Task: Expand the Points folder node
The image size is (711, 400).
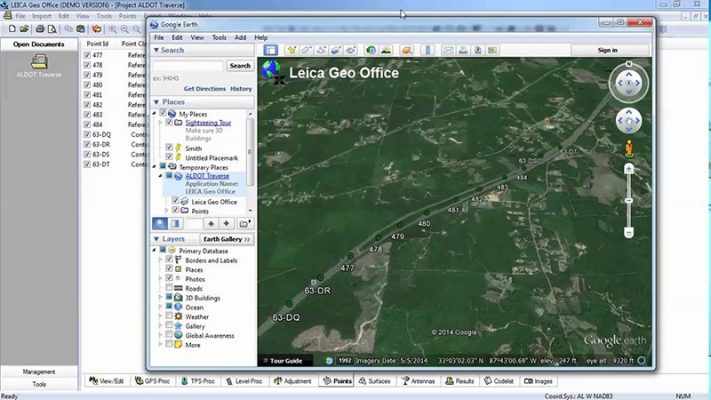Action: click(x=167, y=211)
